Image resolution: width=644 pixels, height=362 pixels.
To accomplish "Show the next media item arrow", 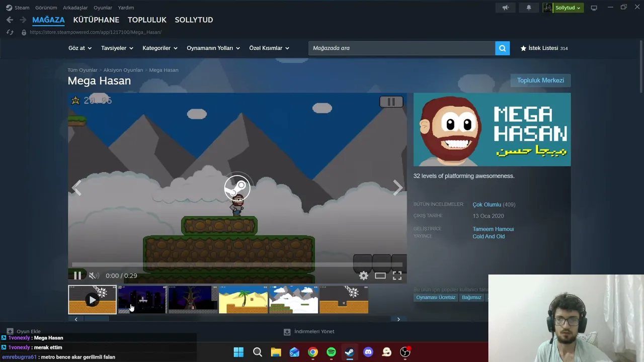I will point(397,188).
